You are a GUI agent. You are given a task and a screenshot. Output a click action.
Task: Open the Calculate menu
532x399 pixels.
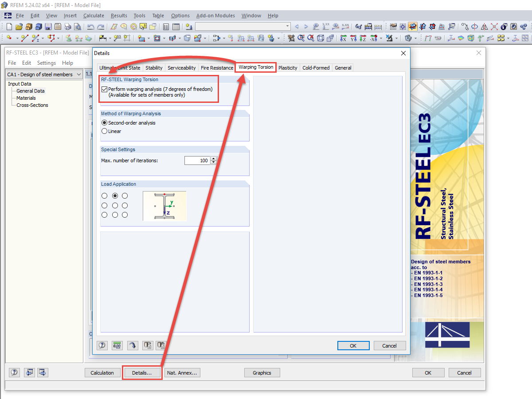click(x=94, y=16)
